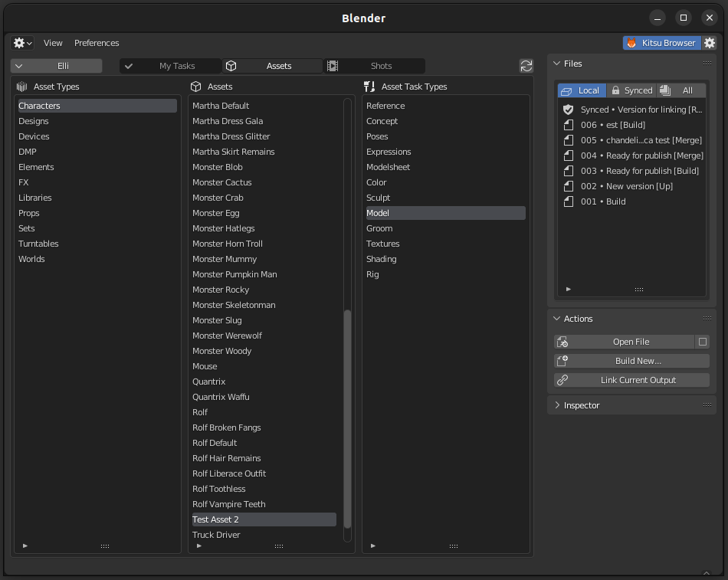This screenshot has width=728, height=580.
Task: Open settings gear next to Kitsu Browser
Action: click(710, 43)
